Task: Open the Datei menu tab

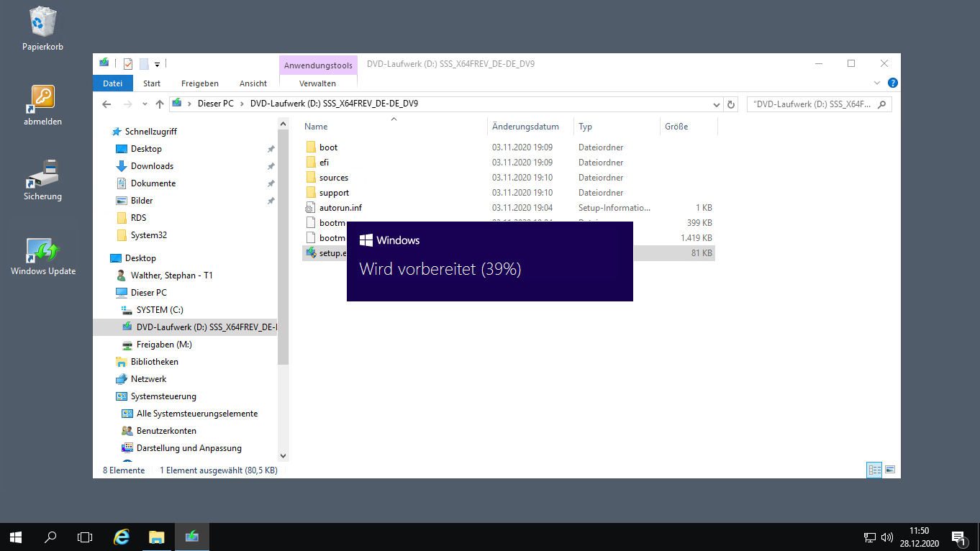Action: tap(112, 83)
